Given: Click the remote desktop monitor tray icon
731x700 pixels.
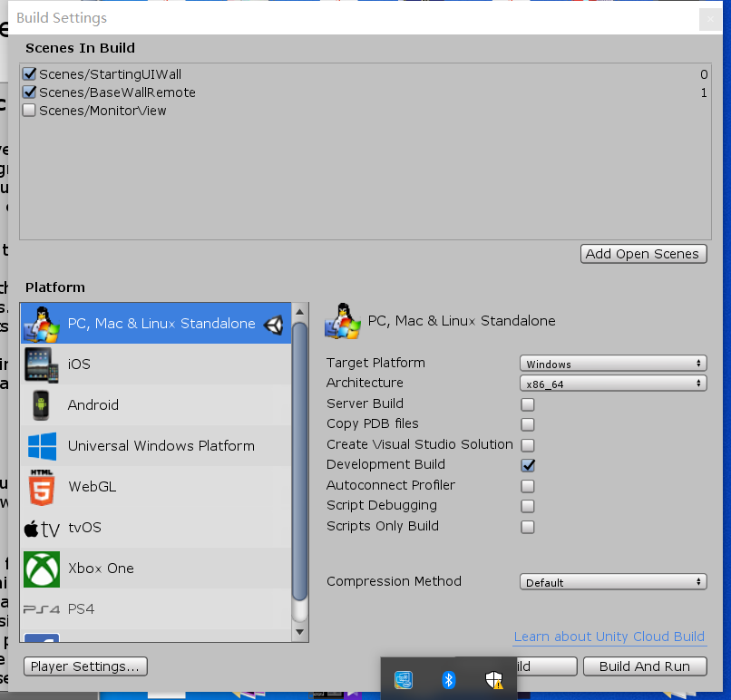Looking at the screenshot, I should click(404, 680).
